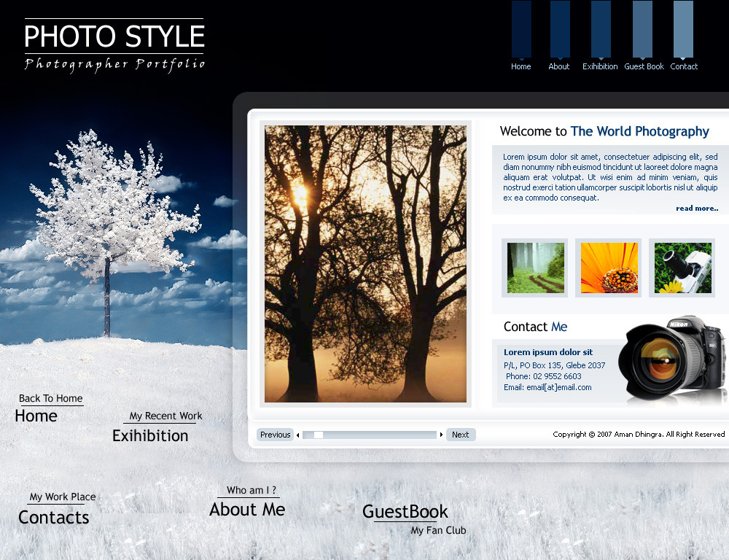Click the My Recent Work caption
The height and width of the screenshot is (560, 729).
165,416
